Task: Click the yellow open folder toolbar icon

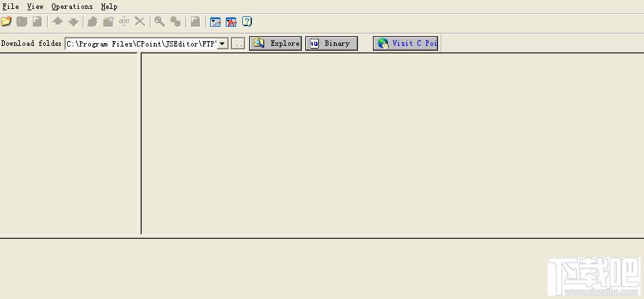Action: pyautogui.click(x=5, y=21)
